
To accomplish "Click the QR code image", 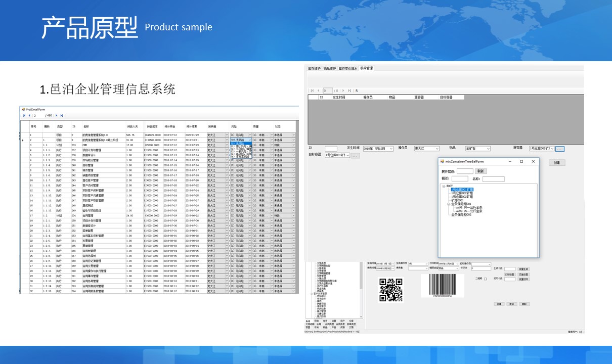I will click(391, 290).
